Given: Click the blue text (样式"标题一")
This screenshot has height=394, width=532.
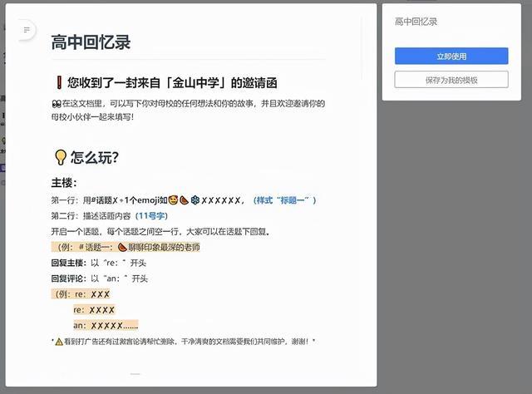Looking at the screenshot, I should point(284,200).
